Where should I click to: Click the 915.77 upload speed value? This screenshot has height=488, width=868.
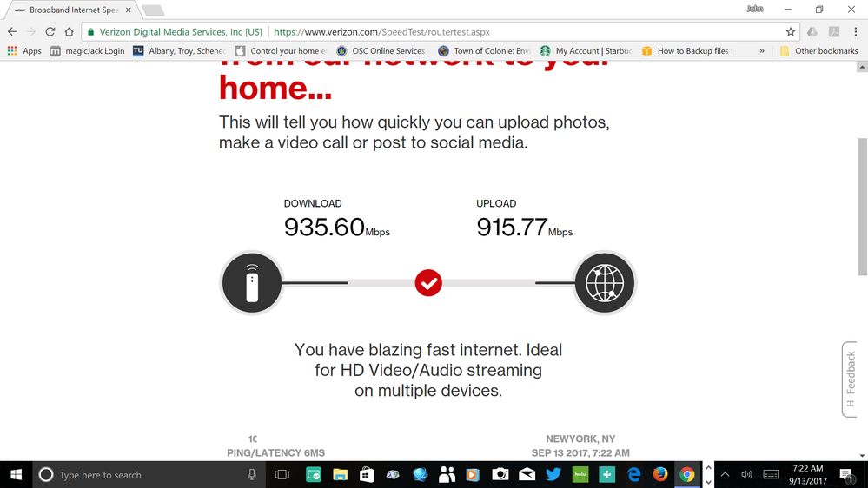[512, 227]
